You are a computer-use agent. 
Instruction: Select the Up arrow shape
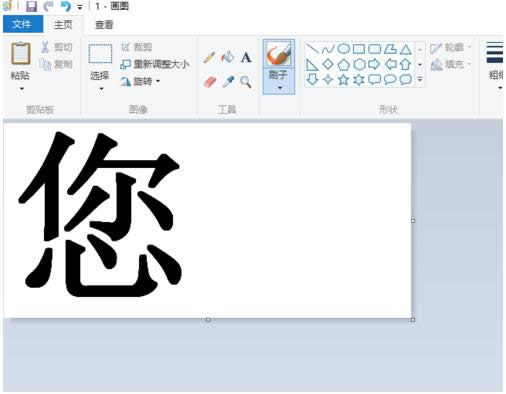[405, 64]
